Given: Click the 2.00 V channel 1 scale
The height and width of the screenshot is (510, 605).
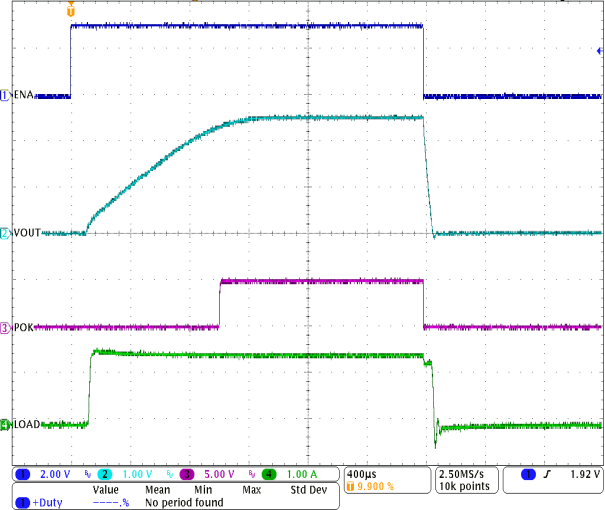Looking at the screenshot, I should (x=55, y=474).
